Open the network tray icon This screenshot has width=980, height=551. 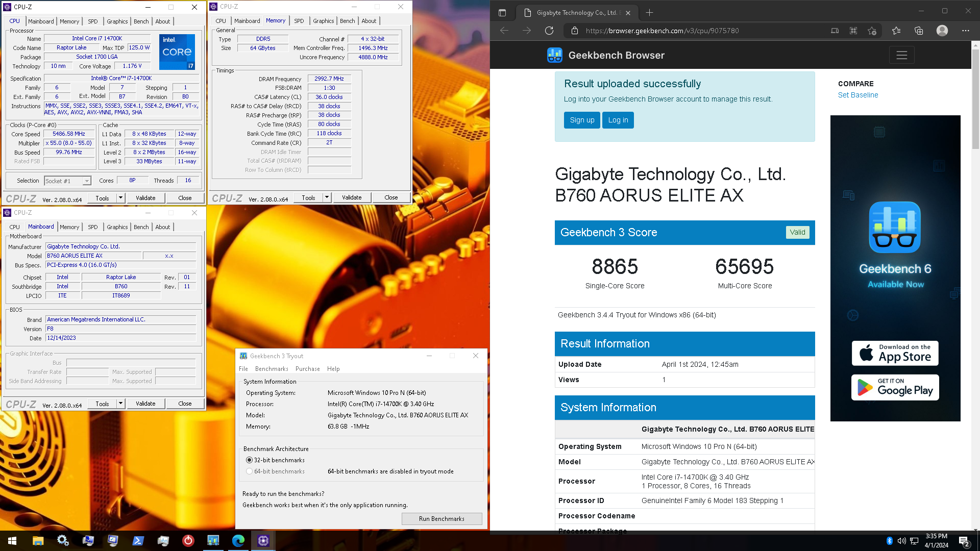(915, 541)
